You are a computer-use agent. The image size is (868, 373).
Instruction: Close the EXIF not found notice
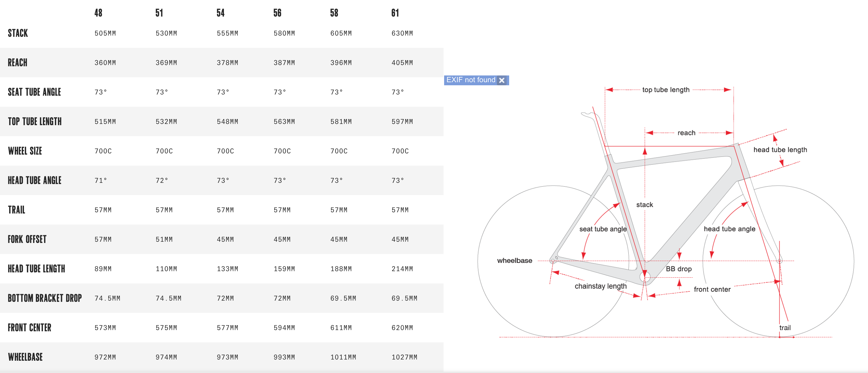(502, 80)
